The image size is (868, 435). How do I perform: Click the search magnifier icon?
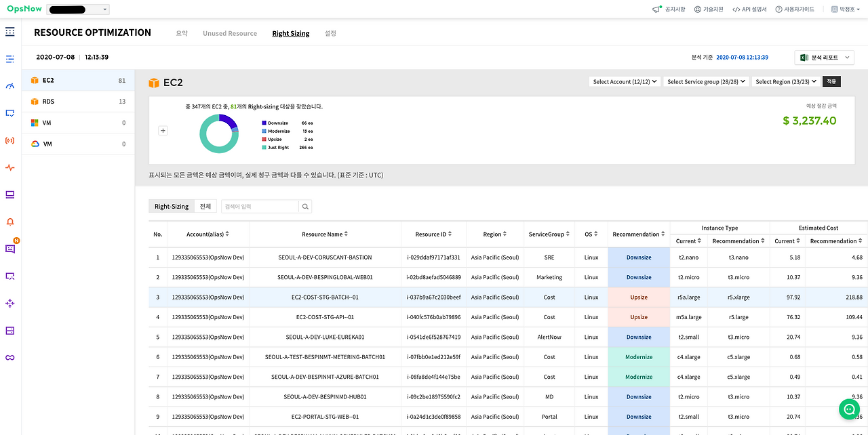305,207
